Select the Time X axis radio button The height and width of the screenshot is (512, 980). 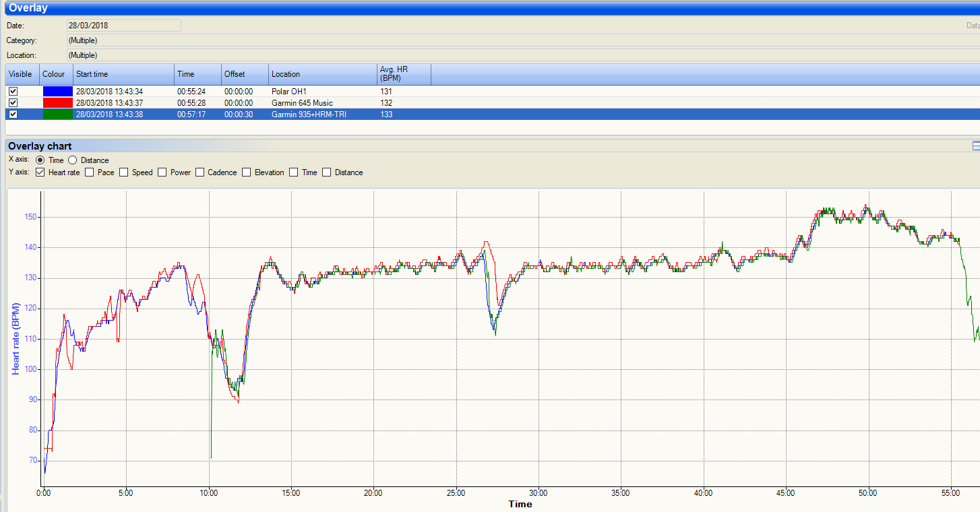point(40,160)
